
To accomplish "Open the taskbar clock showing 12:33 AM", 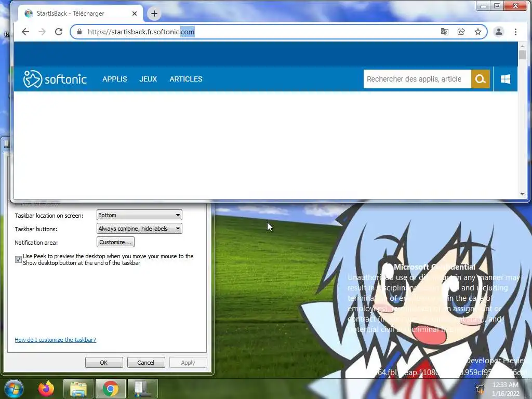I will click(506, 389).
